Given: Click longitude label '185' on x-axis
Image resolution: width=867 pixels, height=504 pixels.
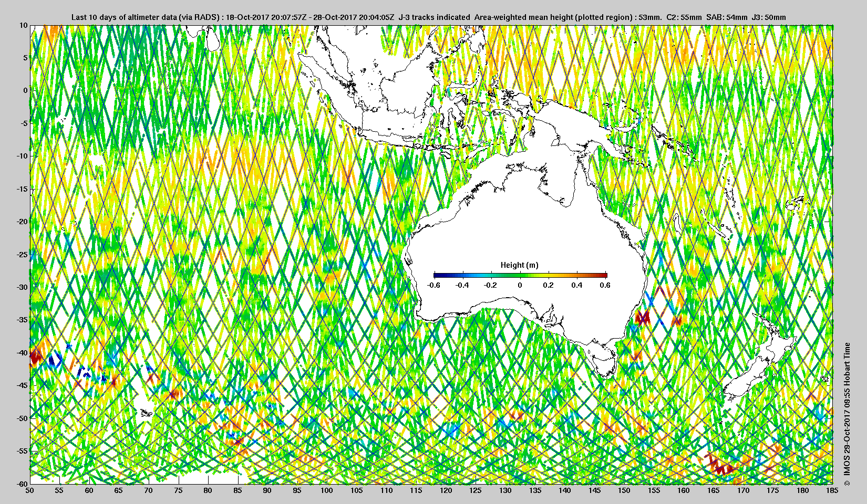Looking at the screenshot, I should pos(832,490).
